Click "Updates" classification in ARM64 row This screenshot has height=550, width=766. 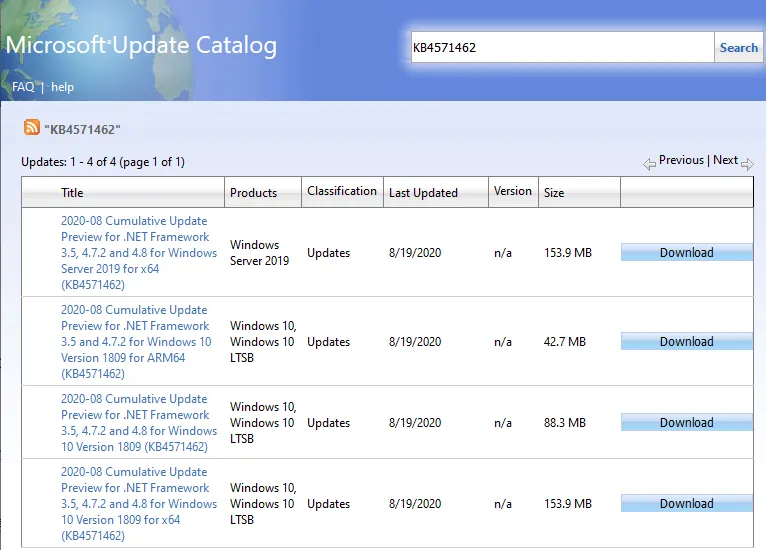point(328,341)
